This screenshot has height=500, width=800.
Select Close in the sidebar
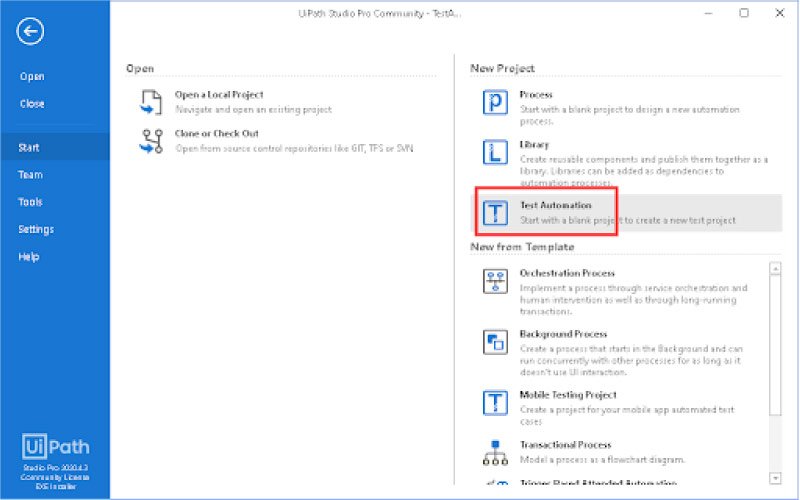tap(32, 104)
